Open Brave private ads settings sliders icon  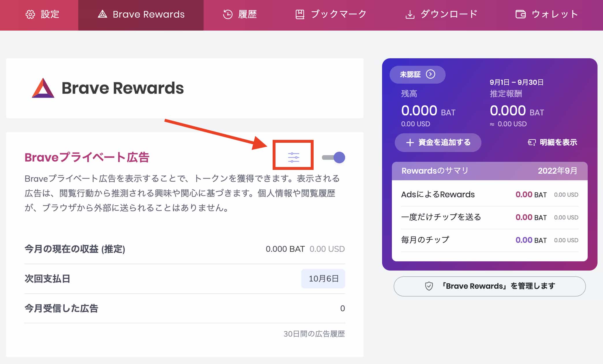coord(293,157)
